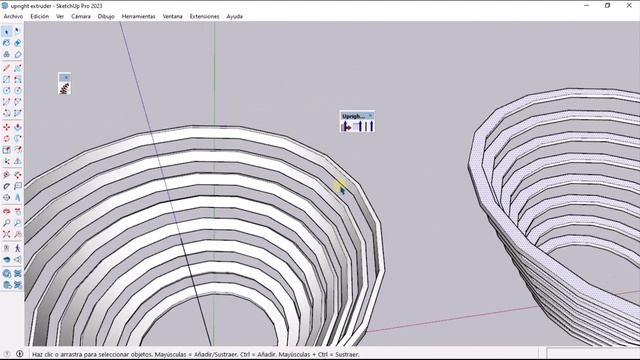The height and width of the screenshot is (360, 640).
Task: Pick the Pie arc tool
Action: click(18, 113)
